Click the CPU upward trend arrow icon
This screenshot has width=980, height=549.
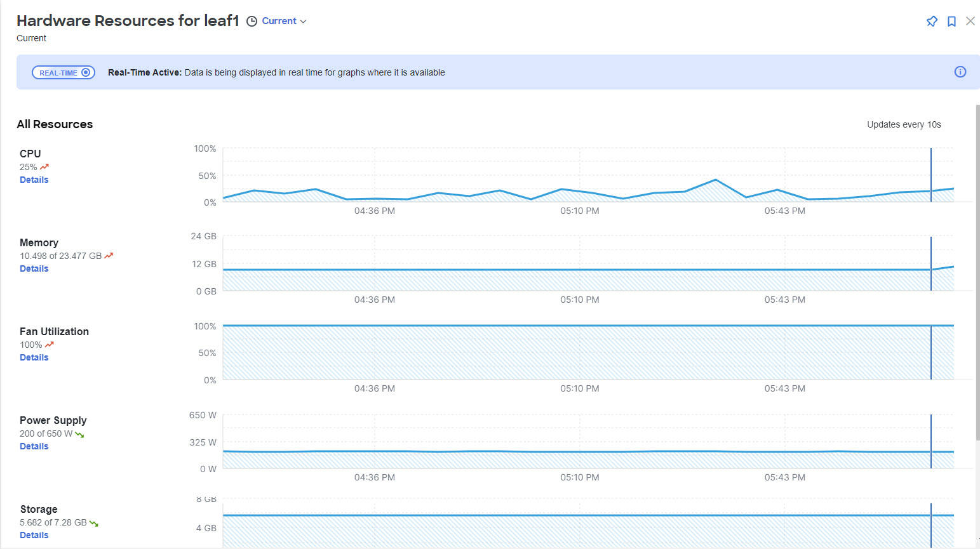(44, 167)
